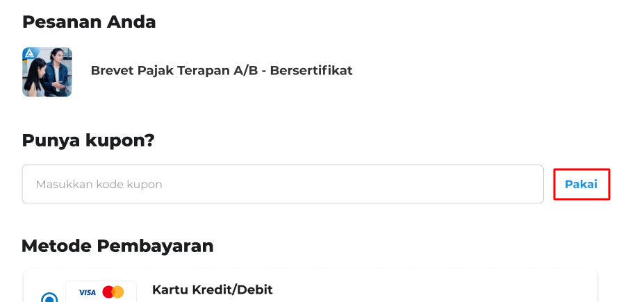
Task: Click the Pesanan Anda heading
Action: point(89,22)
